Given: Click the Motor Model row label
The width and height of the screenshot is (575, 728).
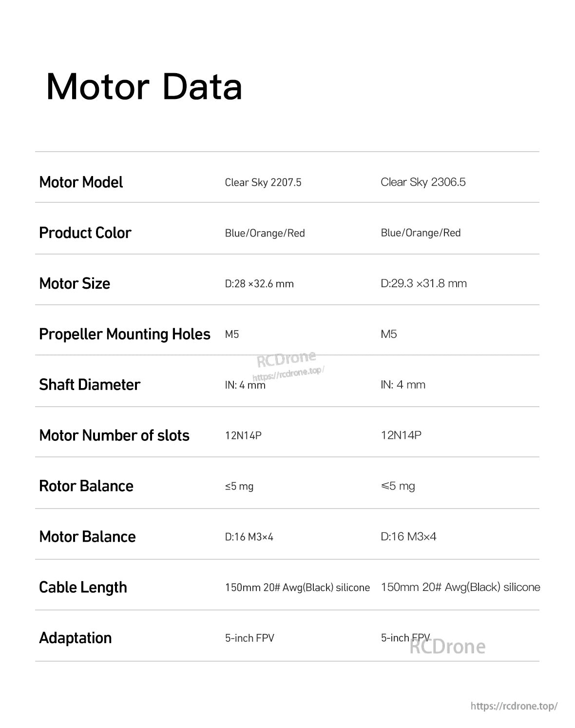Looking at the screenshot, I should [81, 182].
